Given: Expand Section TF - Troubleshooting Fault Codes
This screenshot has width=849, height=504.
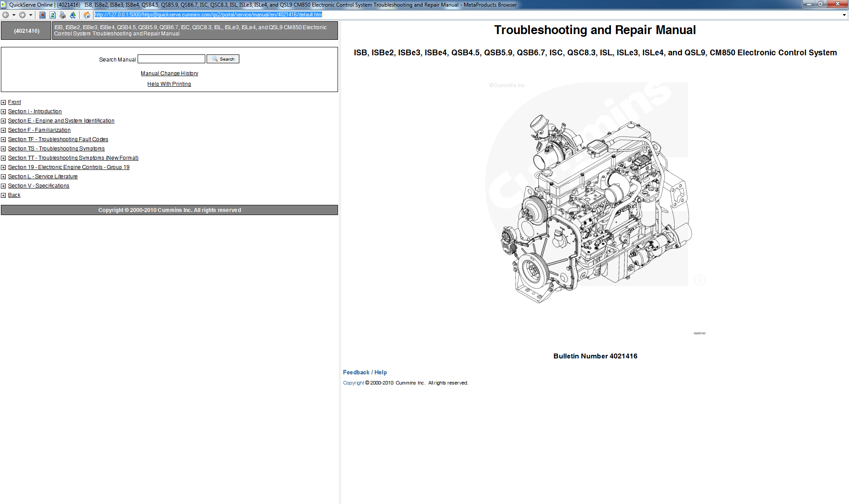Looking at the screenshot, I should (4, 139).
